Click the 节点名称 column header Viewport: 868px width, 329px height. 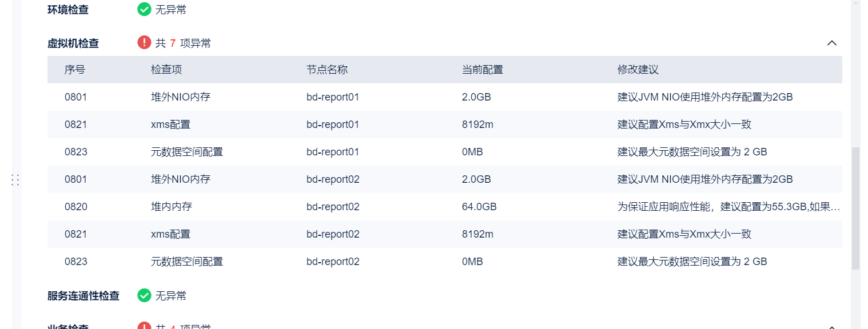(327, 70)
